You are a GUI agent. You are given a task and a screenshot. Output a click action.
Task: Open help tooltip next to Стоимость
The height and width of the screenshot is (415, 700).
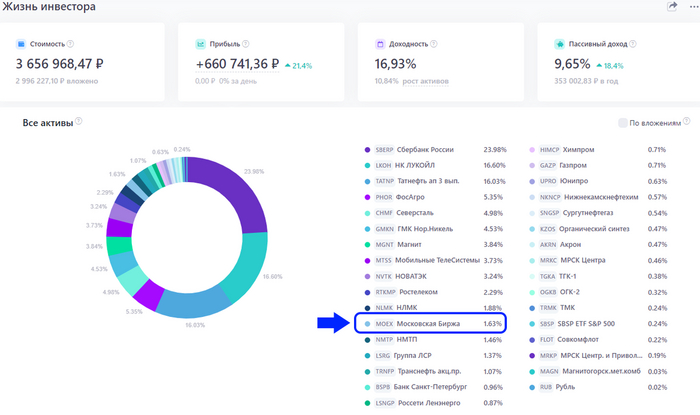73,44
